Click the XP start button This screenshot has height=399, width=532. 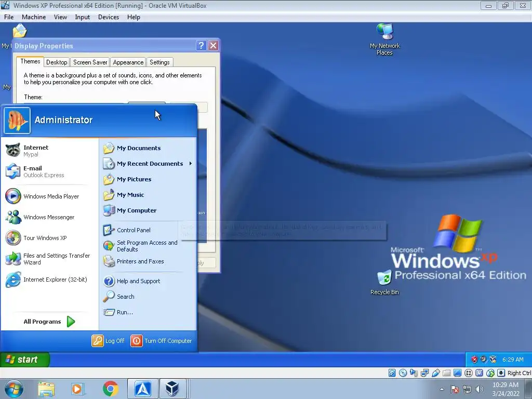point(25,360)
